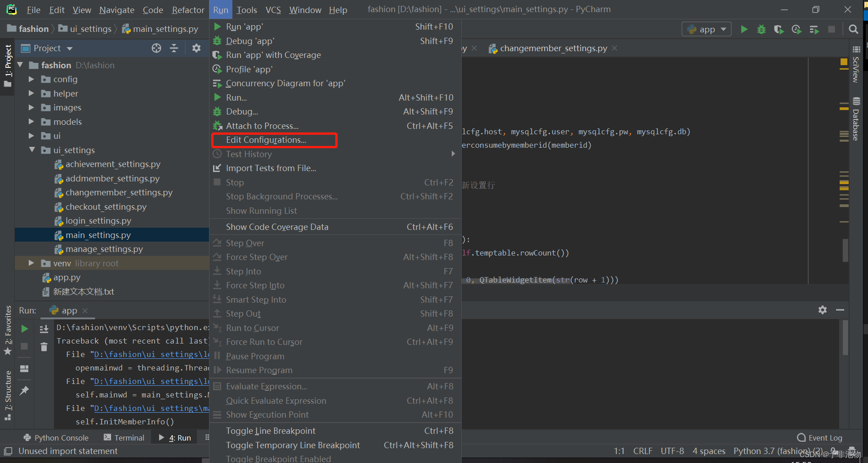The width and height of the screenshot is (868, 463).
Task: Collapse the ui_settings folder in Project tree
Action: pos(31,150)
